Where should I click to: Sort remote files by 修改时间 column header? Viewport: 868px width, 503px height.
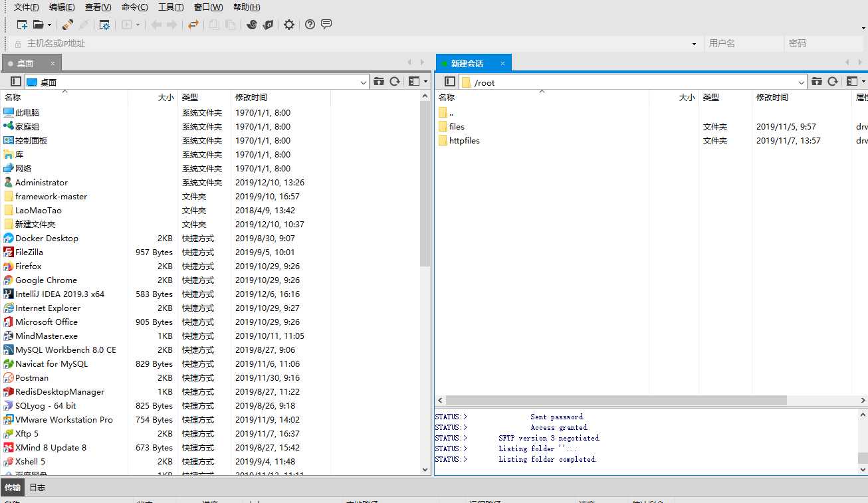(x=802, y=97)
